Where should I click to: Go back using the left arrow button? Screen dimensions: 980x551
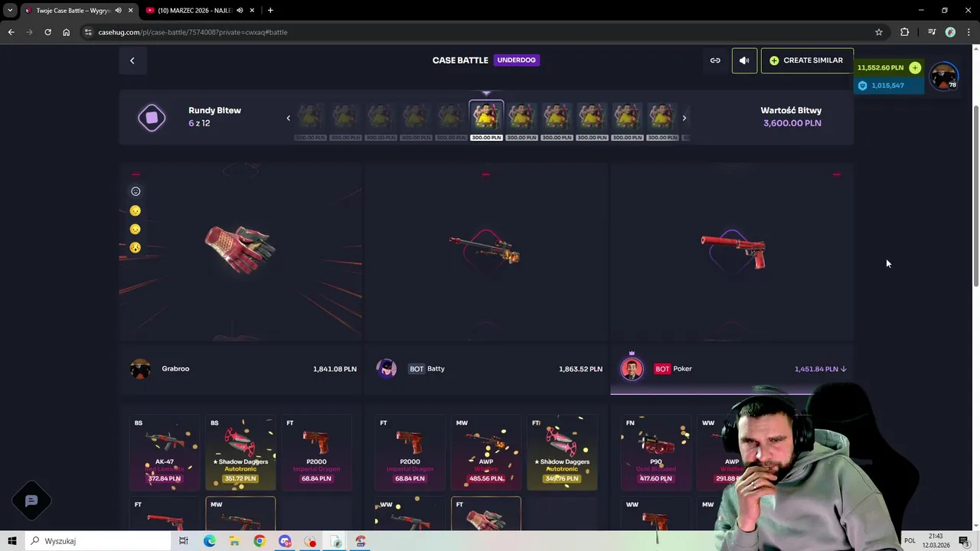[132, 60]
